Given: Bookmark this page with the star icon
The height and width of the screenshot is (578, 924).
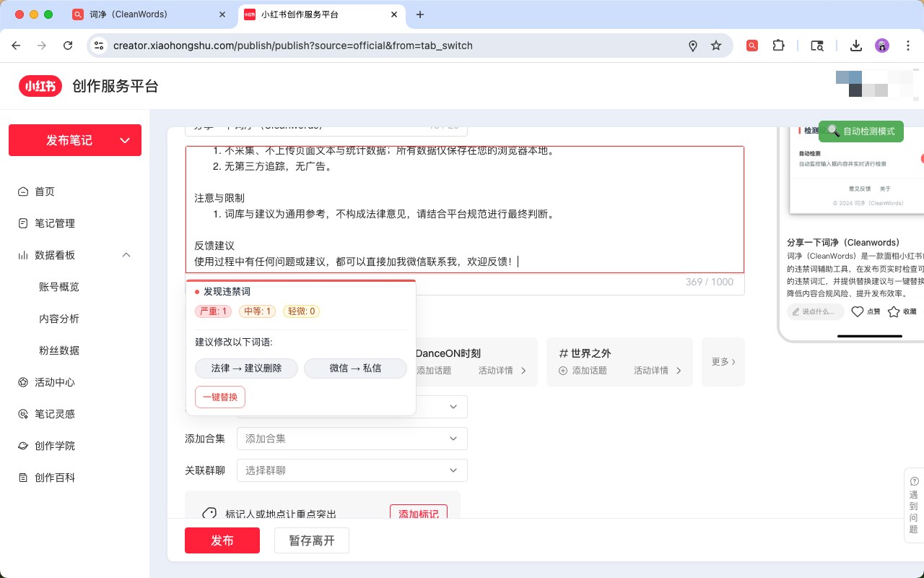Looking at the screenshot, I should pos(716,46).
